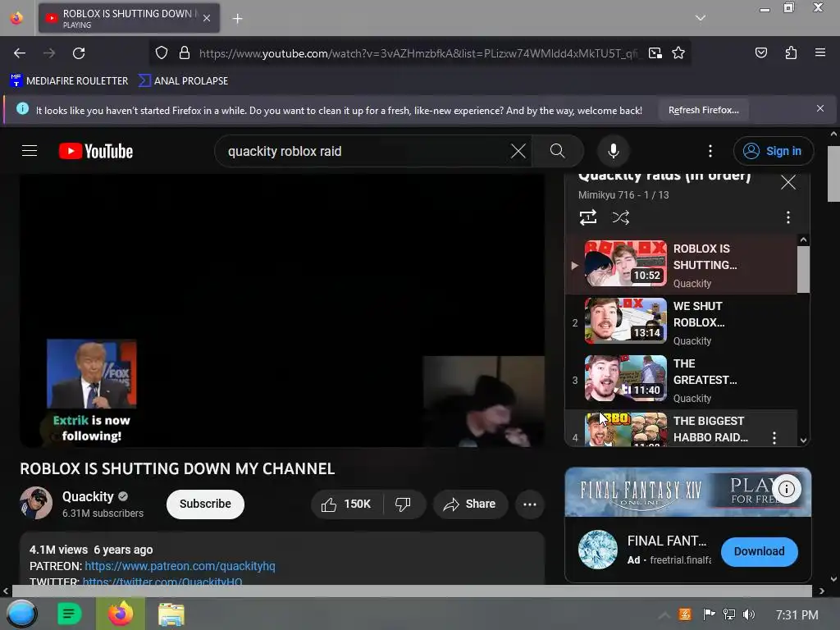Image resolution: width=840 pixels, height=630 pixels.
Task: Clear the search text with X
Action: [x=518, y=151]
